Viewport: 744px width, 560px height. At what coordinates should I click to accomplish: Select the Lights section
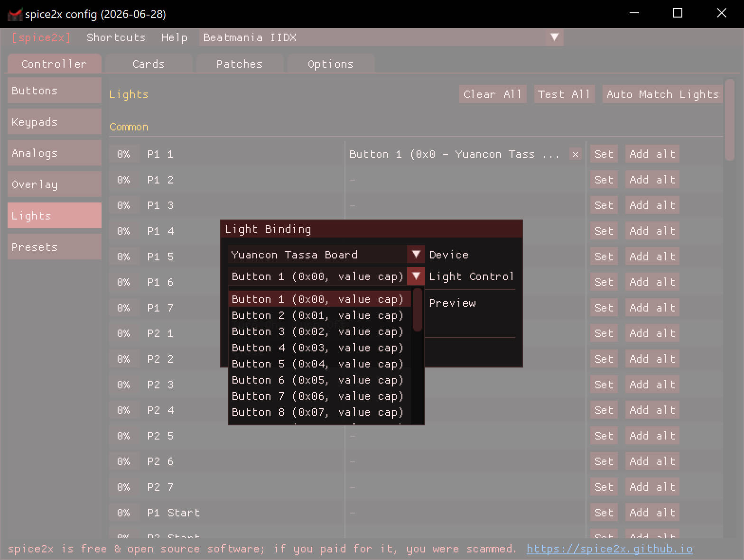55,215
